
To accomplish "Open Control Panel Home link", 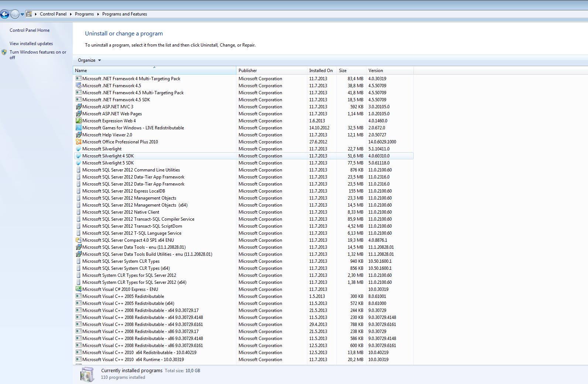I will [30, 30].
